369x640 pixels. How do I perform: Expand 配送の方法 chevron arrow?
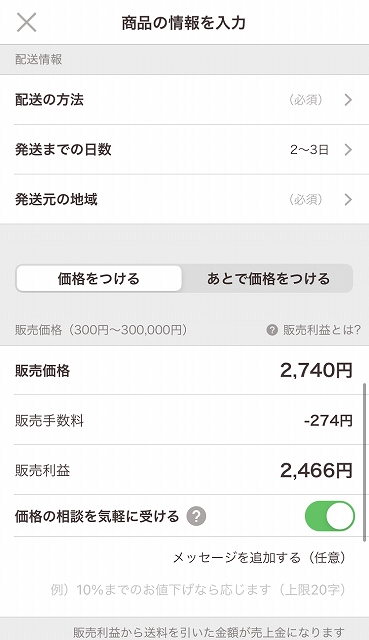(348, 100)
